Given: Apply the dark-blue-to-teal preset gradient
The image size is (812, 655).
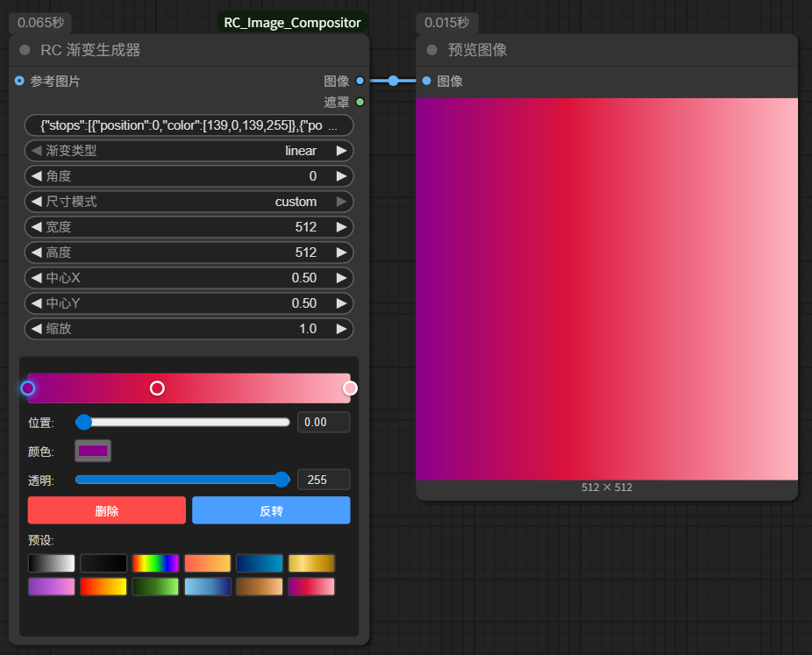Looking at the screenshot, I should coord(260,563).
